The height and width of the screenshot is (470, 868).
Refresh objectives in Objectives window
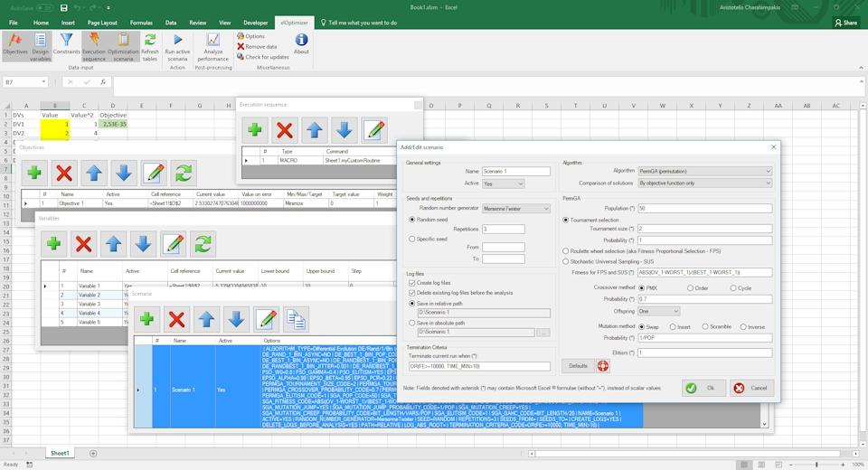[x=184, y=174]
